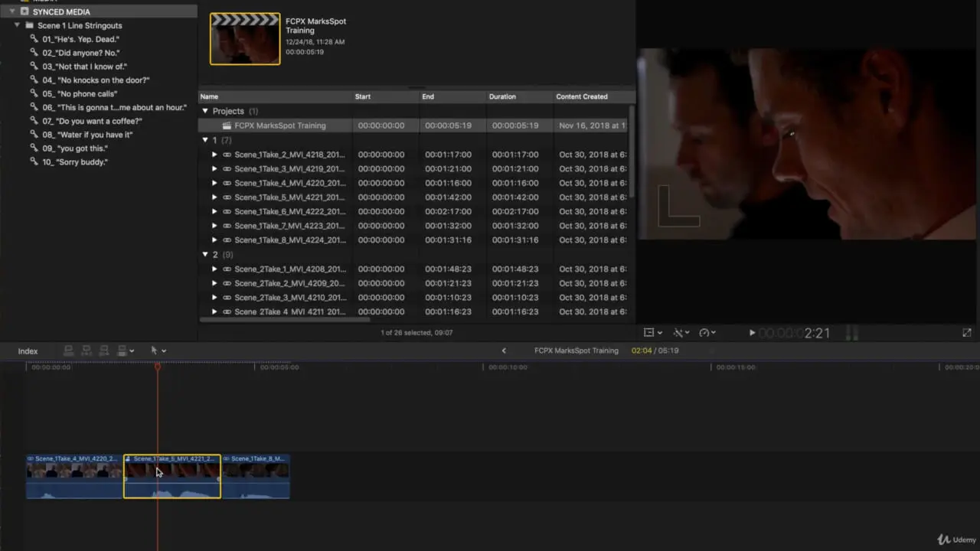This screenshot has width=980, height=551.
Task: Collapse browser group 2 (9)
Action: [x=205, y=254]
